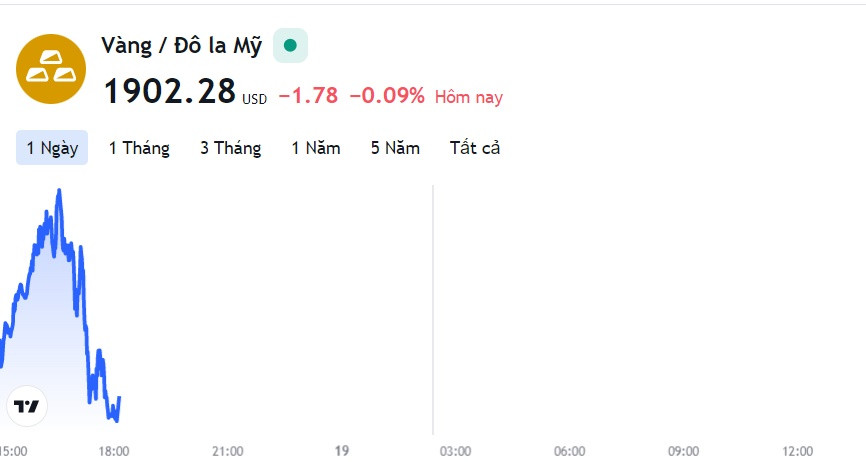Click the Hôm nay label
866x462 pixels.
pos(469,97)
